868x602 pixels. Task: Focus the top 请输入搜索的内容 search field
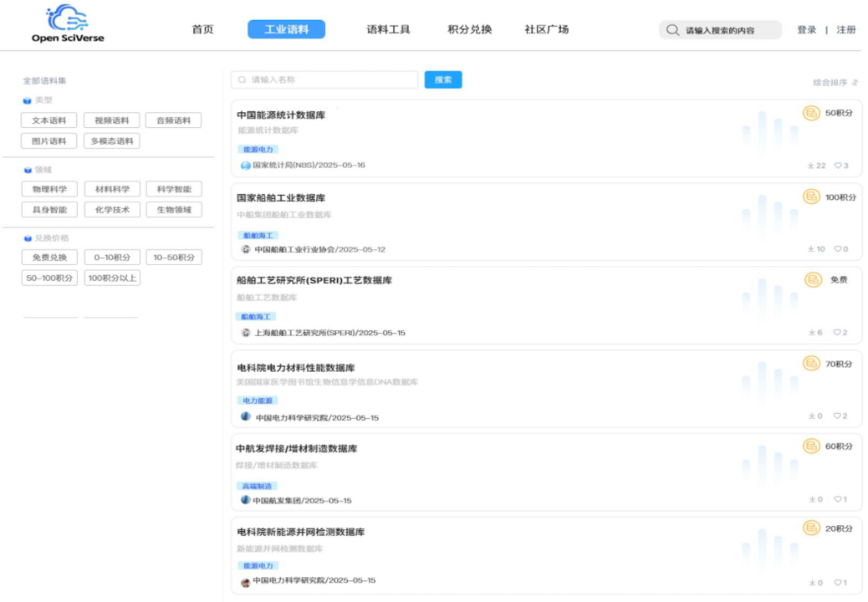[x=720, y=30]
